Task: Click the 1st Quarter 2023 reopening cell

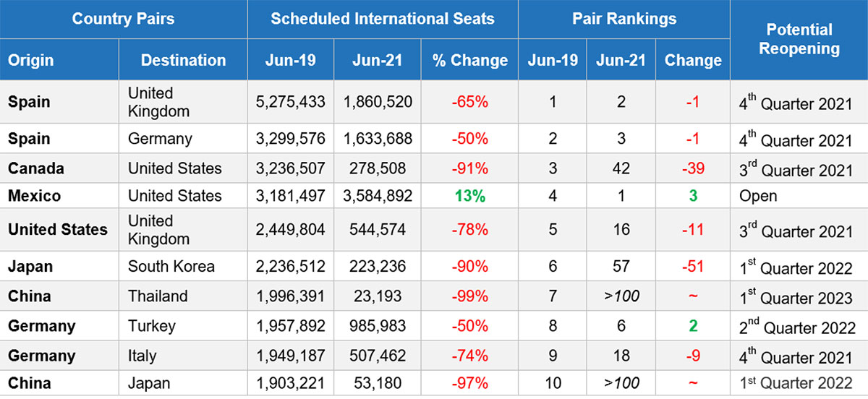Action: click(796, 297)
